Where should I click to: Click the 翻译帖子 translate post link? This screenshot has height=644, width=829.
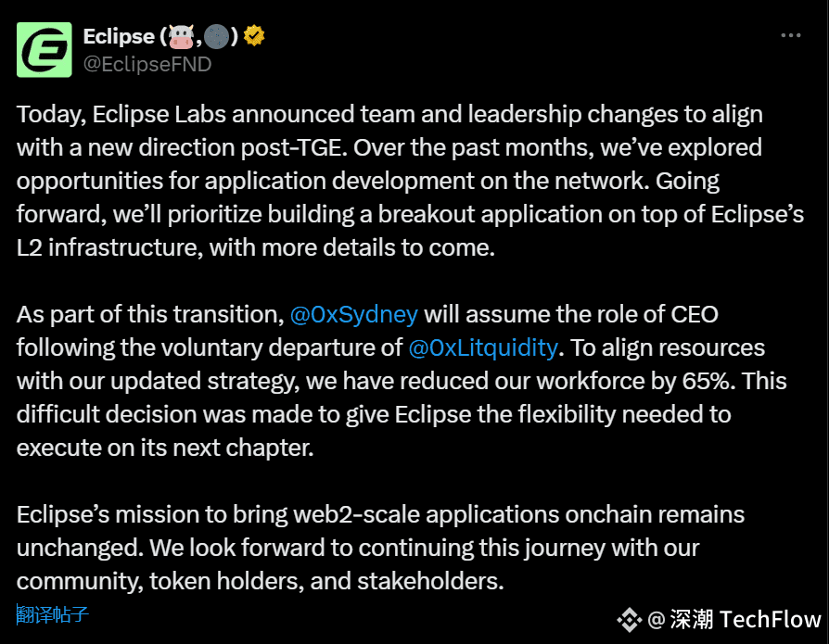52,614
